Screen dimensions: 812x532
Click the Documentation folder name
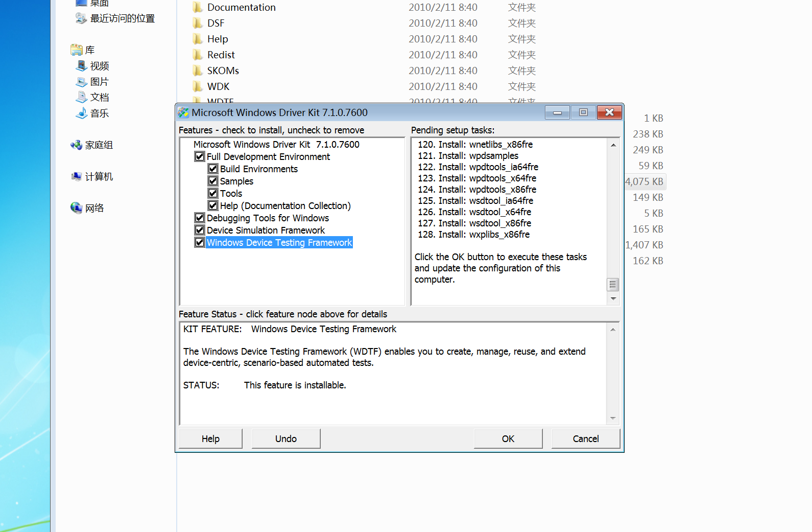pyautogui.click(x=242, y=7)
